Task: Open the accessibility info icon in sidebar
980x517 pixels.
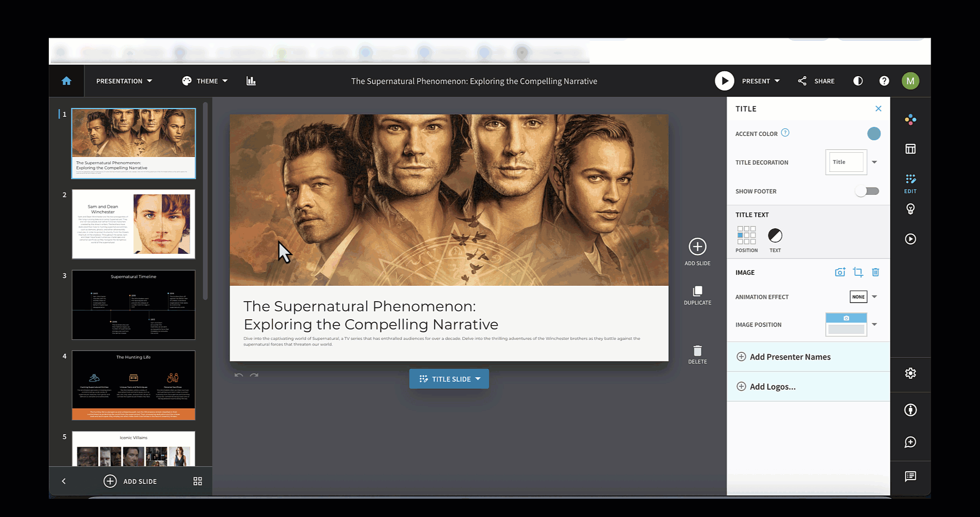Action: point(911,410)
